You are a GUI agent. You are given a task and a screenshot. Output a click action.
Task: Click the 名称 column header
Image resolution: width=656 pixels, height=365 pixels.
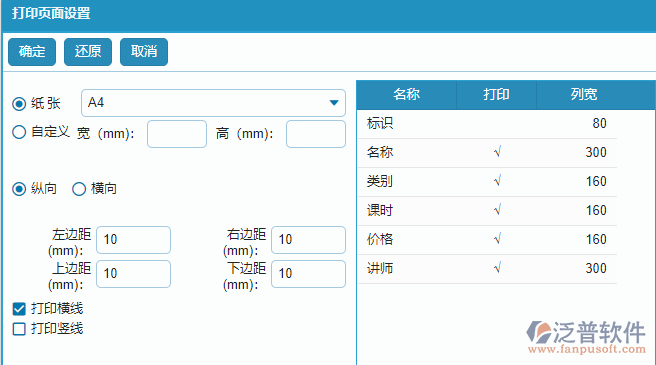406,95
